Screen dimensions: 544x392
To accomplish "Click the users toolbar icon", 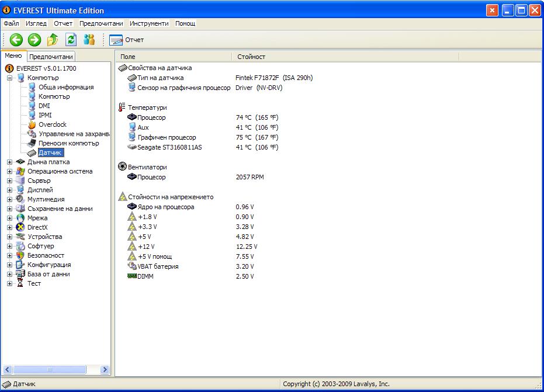I will [89, 40].
